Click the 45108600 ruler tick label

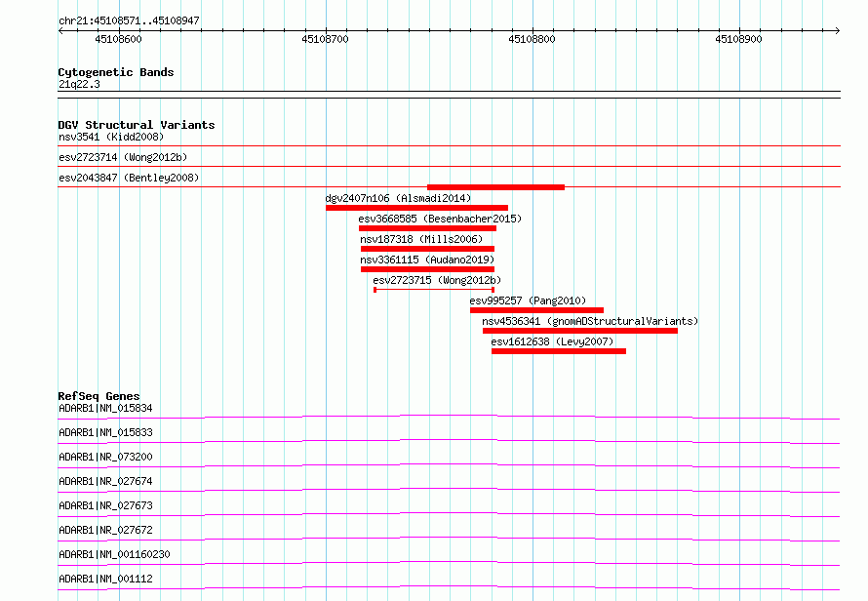click(x=118, y=39)
